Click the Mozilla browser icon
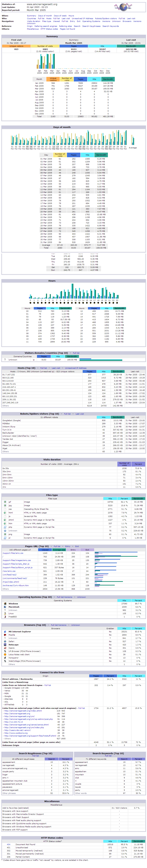Viewport: 147px width, 868px height. click(x=5, y=635)
